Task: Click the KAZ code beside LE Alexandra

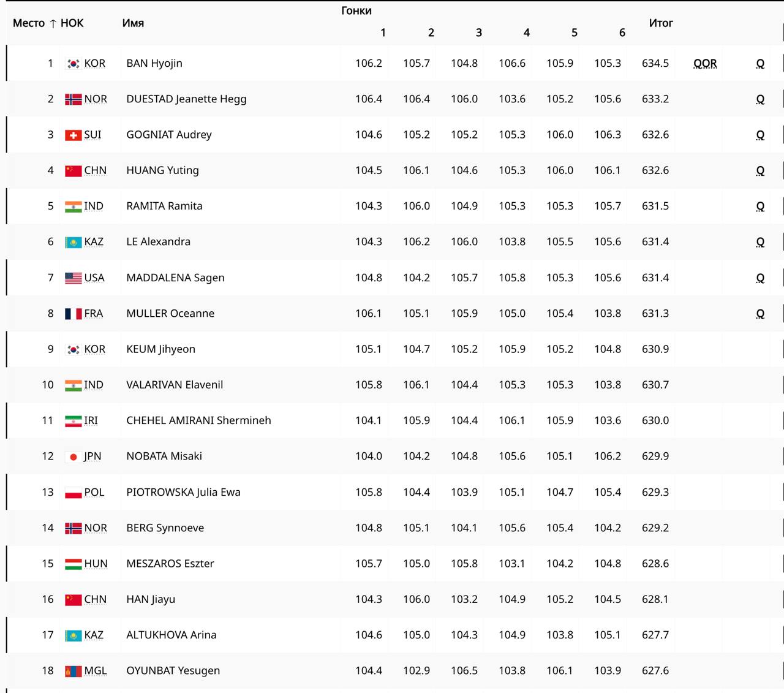Action: pos(94,242)
